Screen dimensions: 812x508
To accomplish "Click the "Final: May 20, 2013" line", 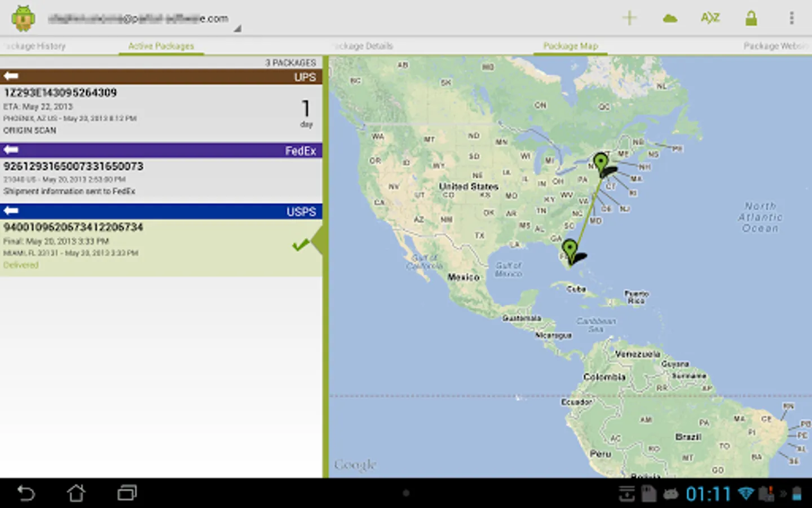I will point(56,241).
